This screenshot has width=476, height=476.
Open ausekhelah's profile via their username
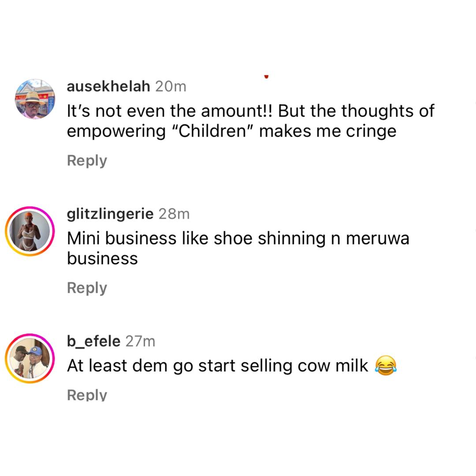click(108, 86)
